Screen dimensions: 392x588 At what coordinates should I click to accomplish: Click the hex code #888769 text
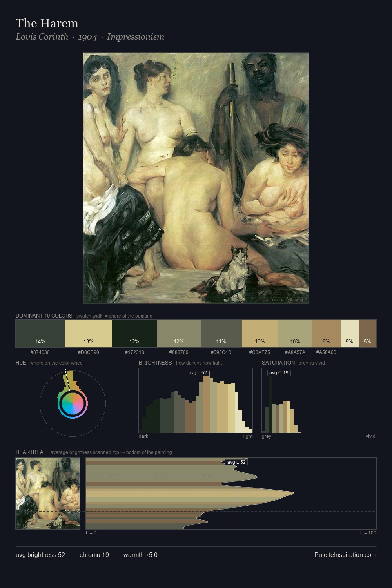179,352
